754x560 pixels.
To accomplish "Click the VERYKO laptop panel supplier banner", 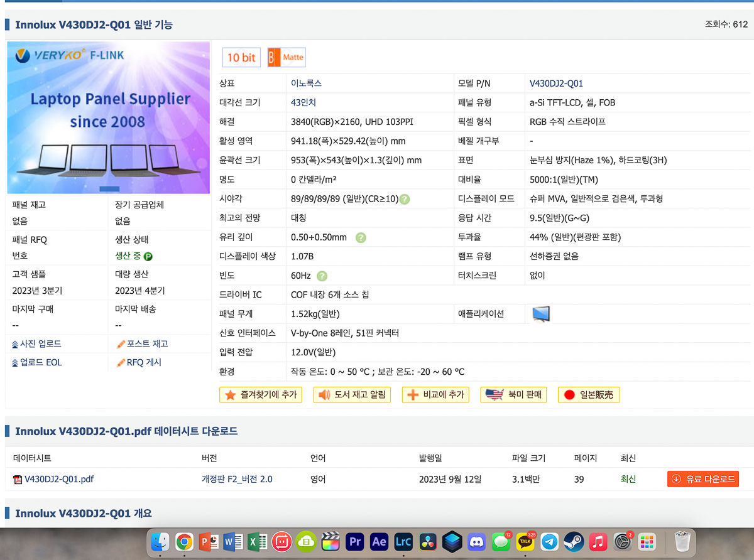I will (x=108, y=117).
